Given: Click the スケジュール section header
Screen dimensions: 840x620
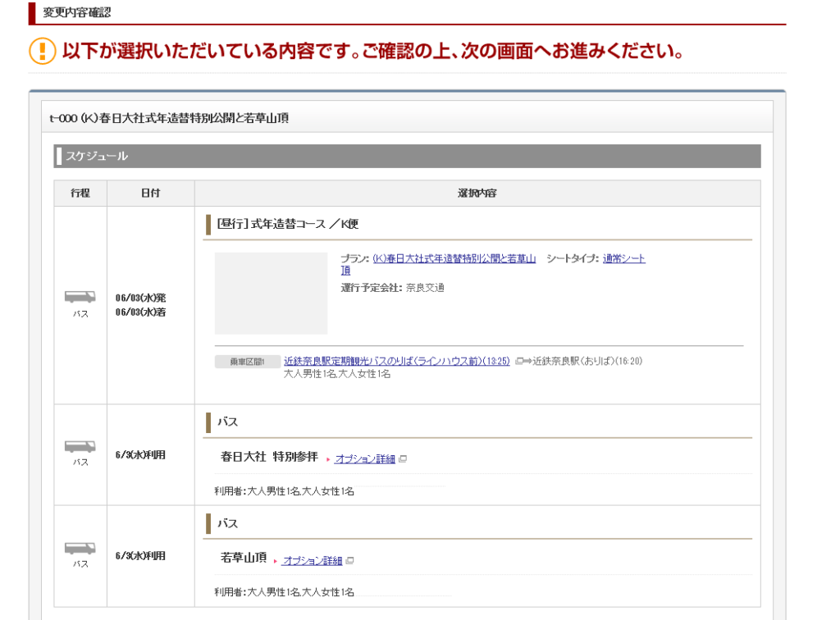Looking at the screenshot, I should click(407, 156).
